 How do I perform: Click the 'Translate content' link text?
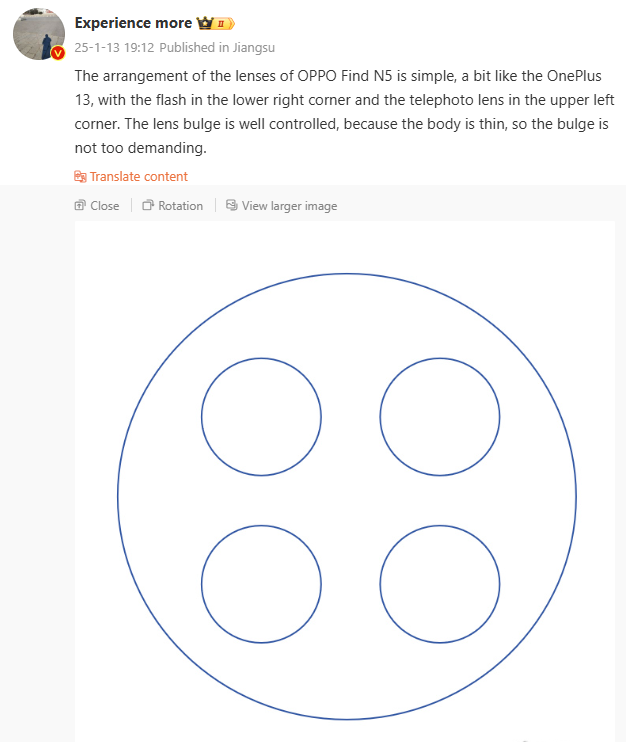[138, 177]
